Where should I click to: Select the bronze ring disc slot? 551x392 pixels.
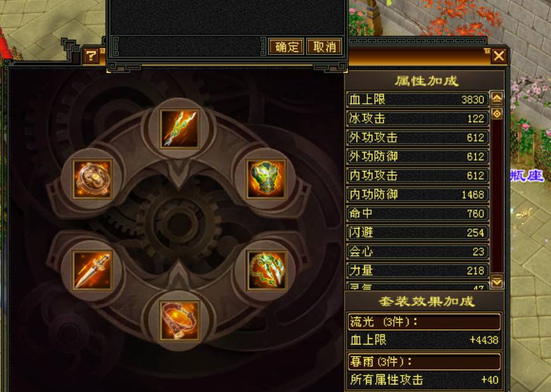click(92, 179)
